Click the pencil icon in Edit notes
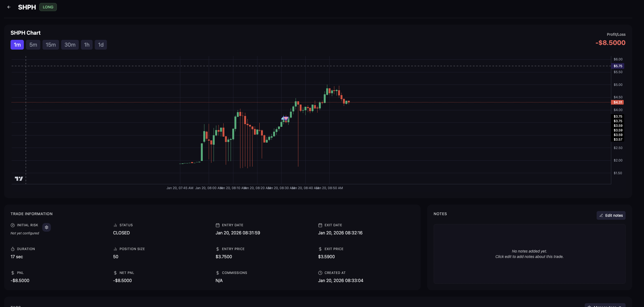This screenshot has height=307, width=644. click(601, 215)
